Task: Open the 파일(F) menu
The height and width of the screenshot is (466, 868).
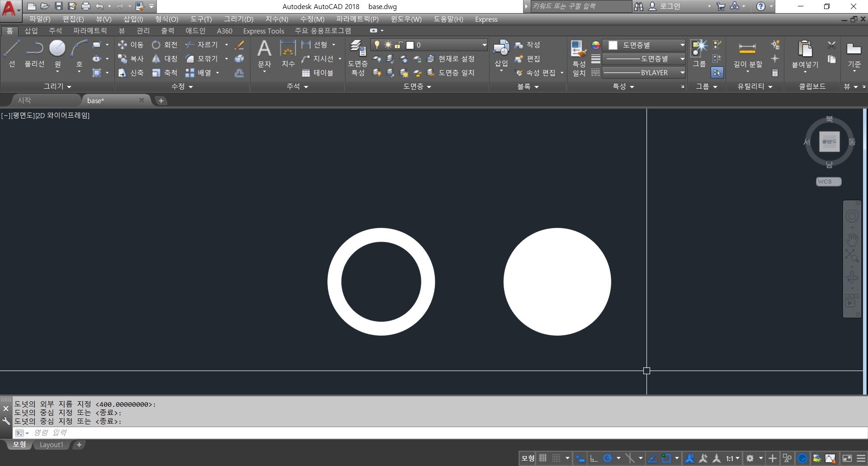Action: 40,19
